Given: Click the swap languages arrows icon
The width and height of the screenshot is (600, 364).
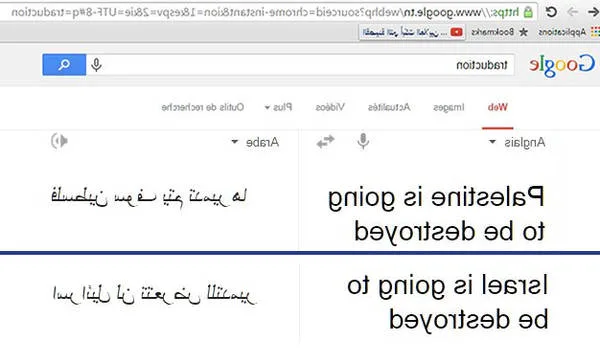Looking at the screenshot, I should [325, 142].
